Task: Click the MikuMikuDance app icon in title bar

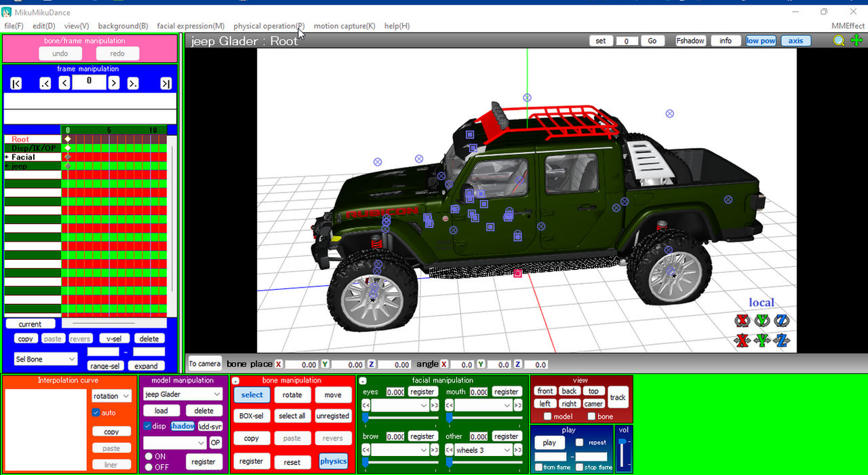Action: click(x=6, y=12)
